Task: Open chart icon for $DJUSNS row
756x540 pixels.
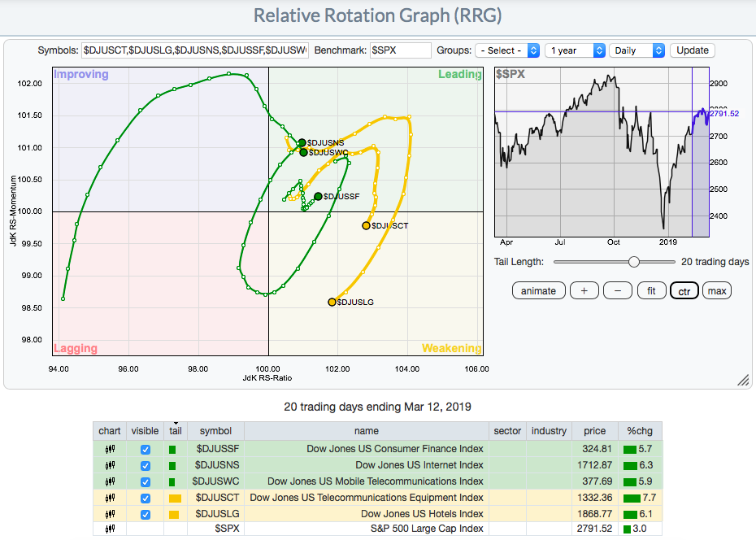Action: (x=109, y=465)
